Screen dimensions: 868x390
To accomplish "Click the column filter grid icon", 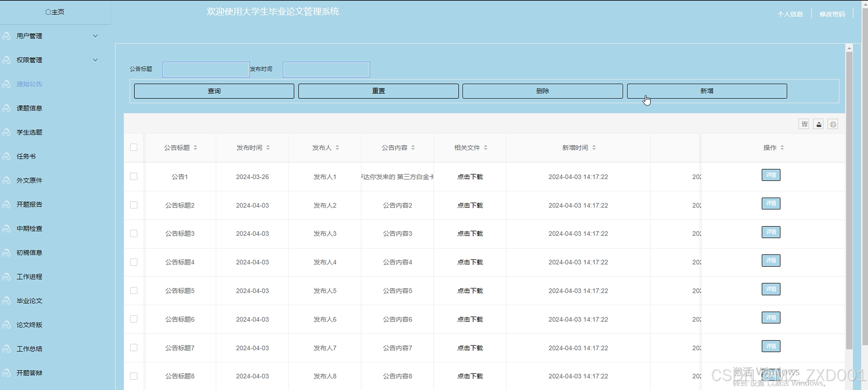I will coord(804,124).
